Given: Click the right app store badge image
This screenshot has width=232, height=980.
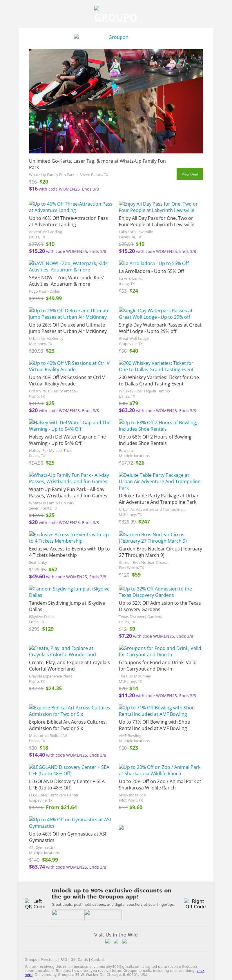Looking at the screenshot, I should click(103, 914).
